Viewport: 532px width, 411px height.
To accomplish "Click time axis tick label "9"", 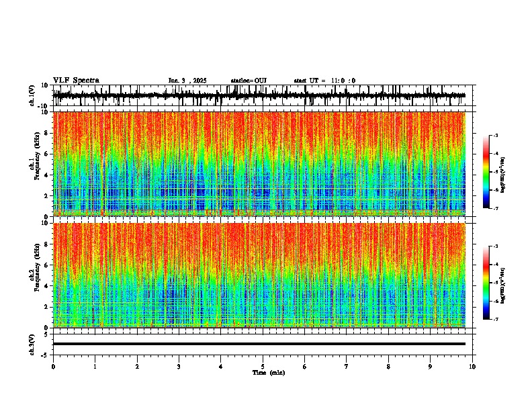I will 430,367.
